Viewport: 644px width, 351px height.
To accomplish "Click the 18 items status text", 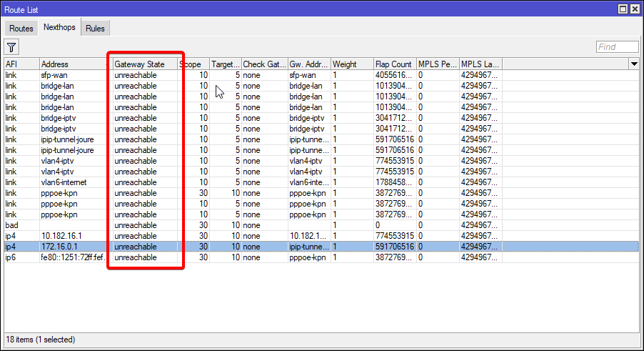I will pyautogui.click(x=40, y=340).
